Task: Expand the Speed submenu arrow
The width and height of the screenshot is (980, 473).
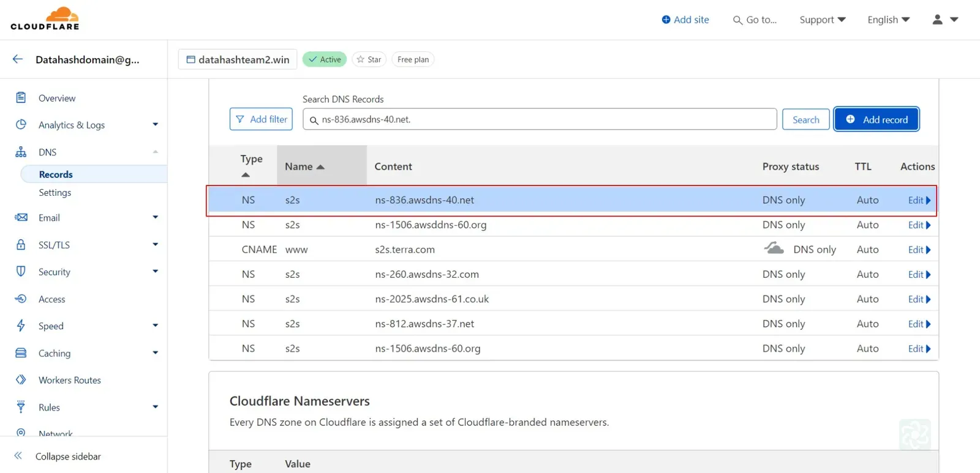Action: tap(156, 326)
